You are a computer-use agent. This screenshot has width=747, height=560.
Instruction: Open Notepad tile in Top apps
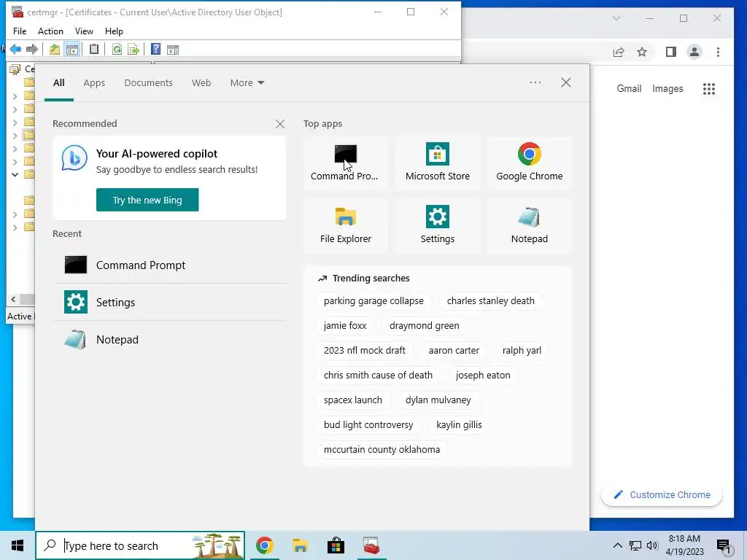530,225
